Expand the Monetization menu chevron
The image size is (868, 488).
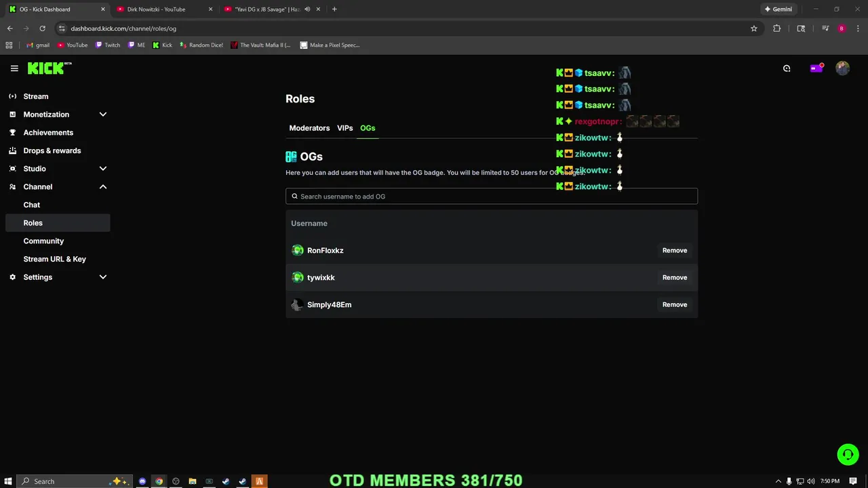point(103,115)
